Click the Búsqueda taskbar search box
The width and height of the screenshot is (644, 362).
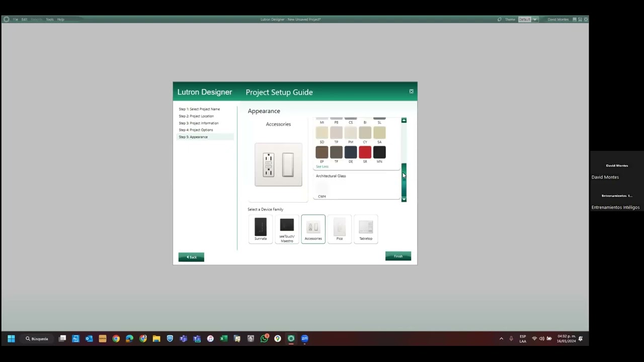pyautogui.click(x=37, y=338)
